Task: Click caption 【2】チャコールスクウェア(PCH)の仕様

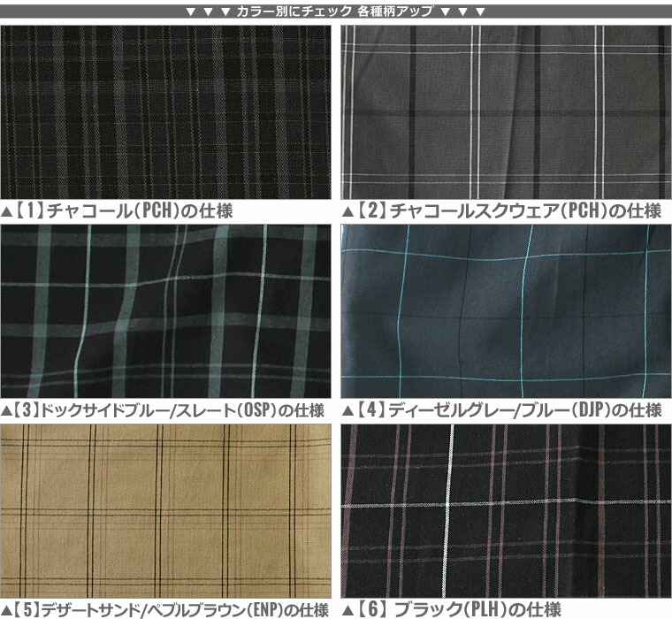Action: (502, 211)
